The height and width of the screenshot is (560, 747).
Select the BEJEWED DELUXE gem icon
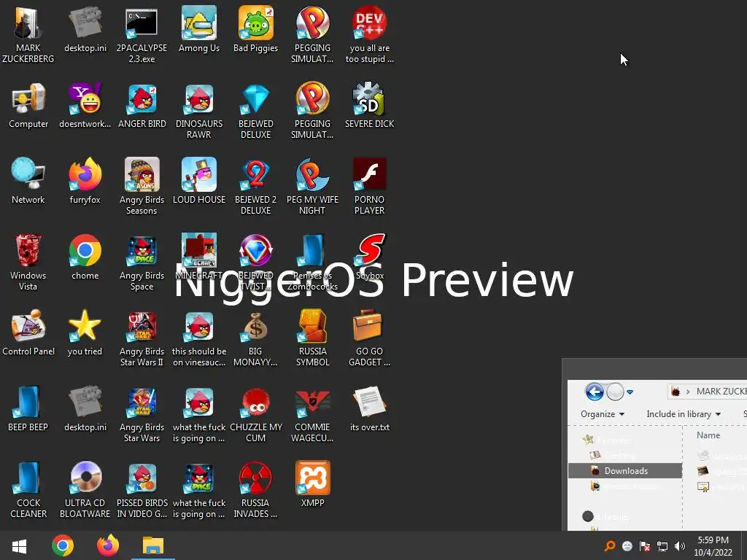pyautogui.click(x=256, y=98)
